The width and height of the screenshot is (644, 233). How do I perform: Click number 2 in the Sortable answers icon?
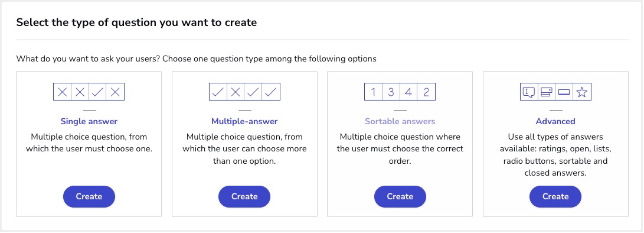pyautogui.click(x=426, y=92)
